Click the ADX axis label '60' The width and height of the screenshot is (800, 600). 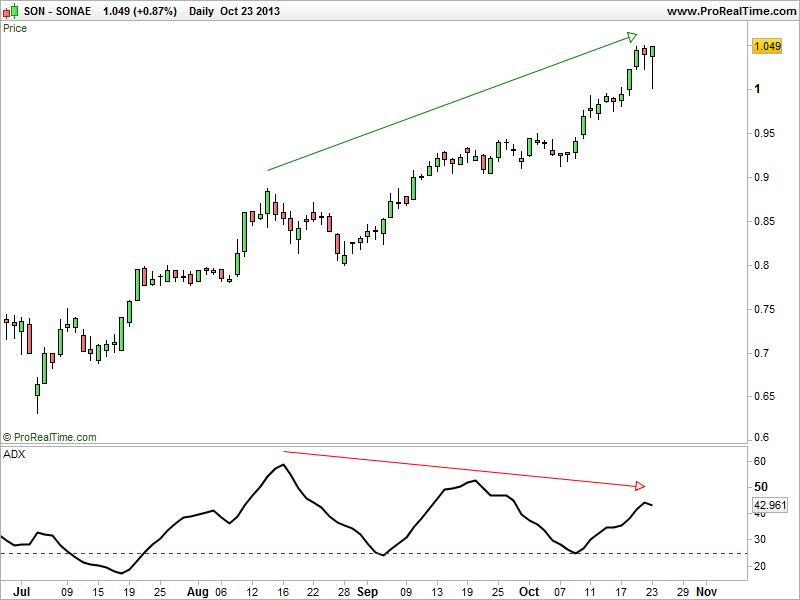tap(760, 461)
